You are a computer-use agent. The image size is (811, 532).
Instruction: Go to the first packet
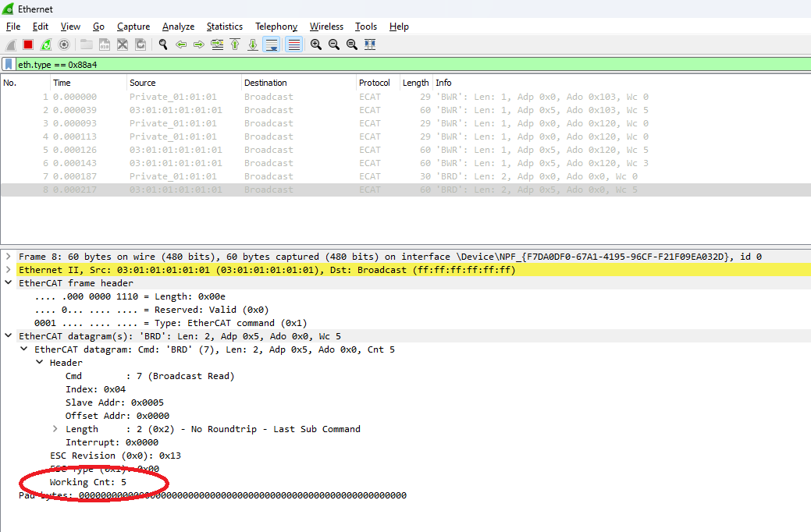click(x=235, y=44)
